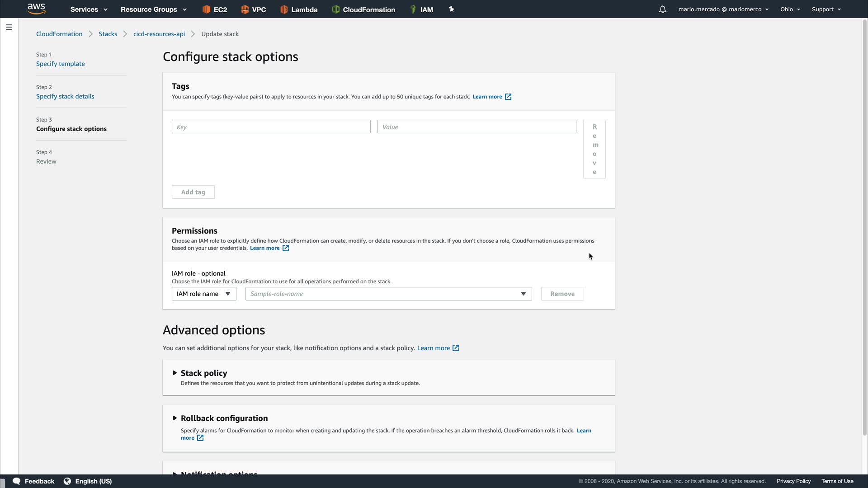Image resolution: width=868 pixels, height=488 pixels.
Task: Open the notifications bell
Action: 662,9
